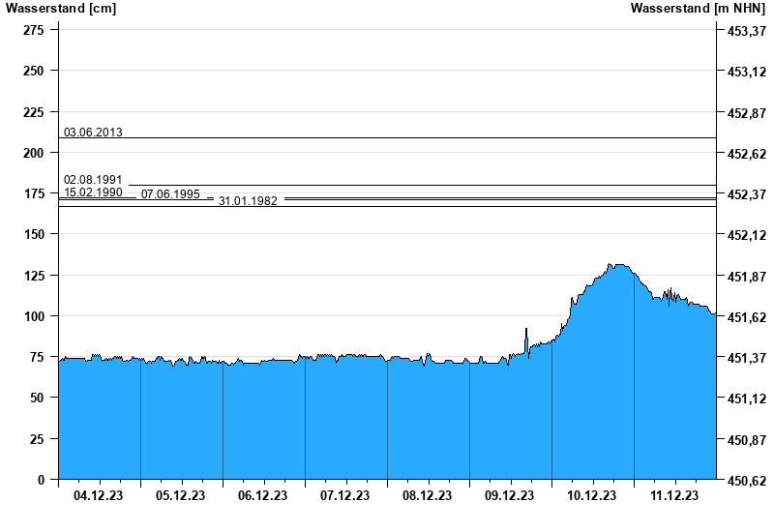Select the 11.12.23 date label
Image resolution: width=774 pixels, height=532 pixels.
674,496
